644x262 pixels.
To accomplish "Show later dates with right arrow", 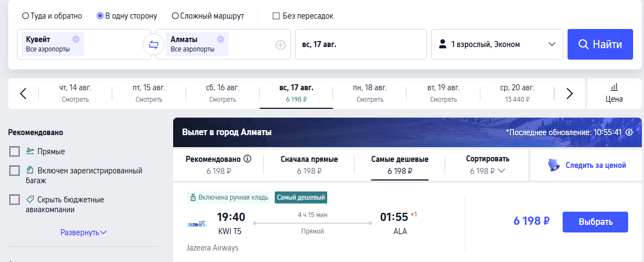I will click(569, 94).
